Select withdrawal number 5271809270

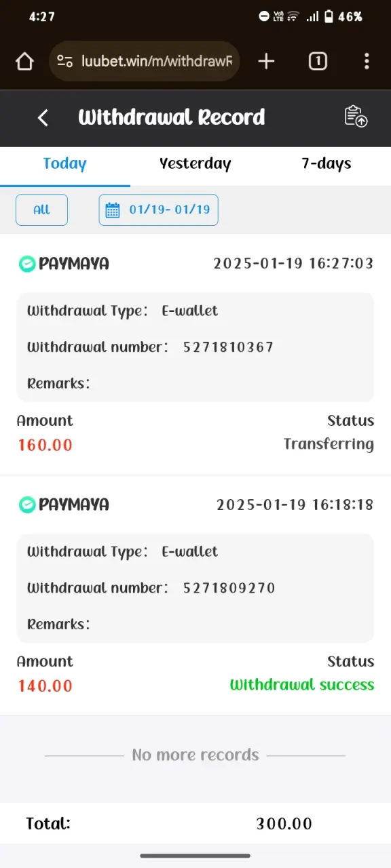tap(229, 588)
